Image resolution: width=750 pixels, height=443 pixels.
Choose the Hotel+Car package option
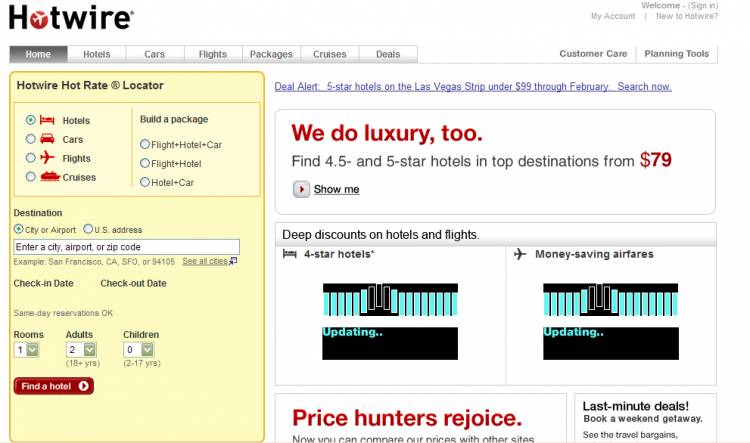tap(144, 182)
